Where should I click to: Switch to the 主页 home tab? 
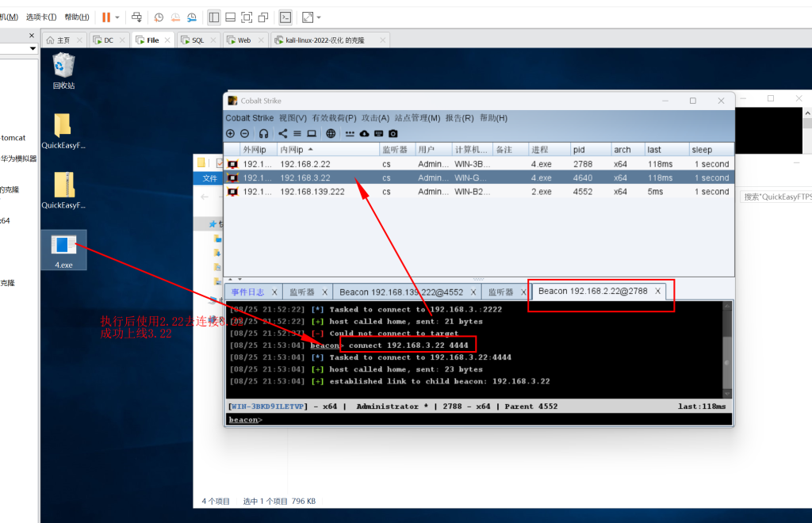[x=63, y=40]
